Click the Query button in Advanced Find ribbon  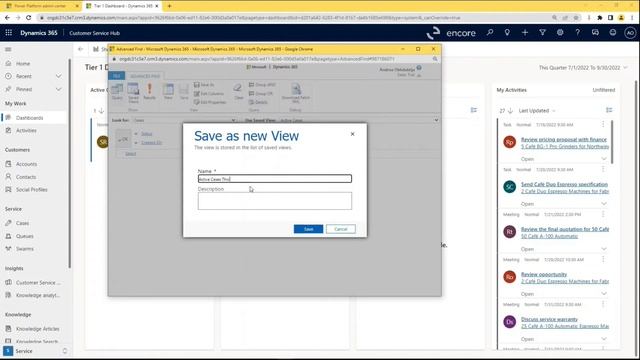(117, 92)
